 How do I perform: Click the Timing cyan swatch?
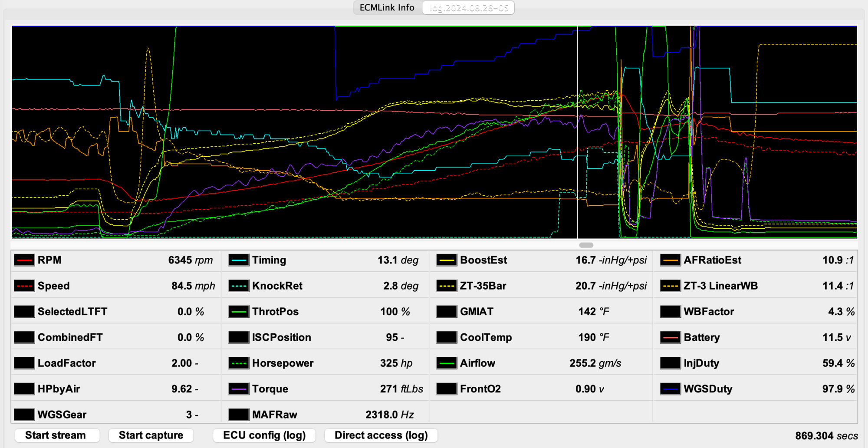click(239, 260)
